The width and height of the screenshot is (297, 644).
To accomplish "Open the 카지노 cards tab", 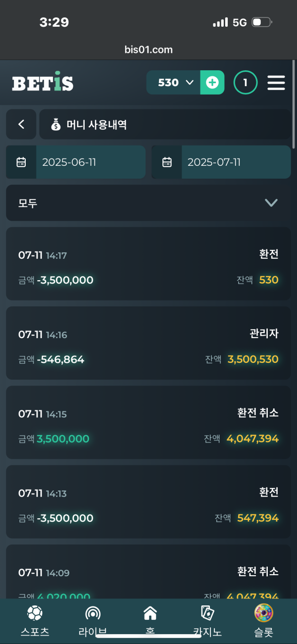I will [x=207, y=621].
